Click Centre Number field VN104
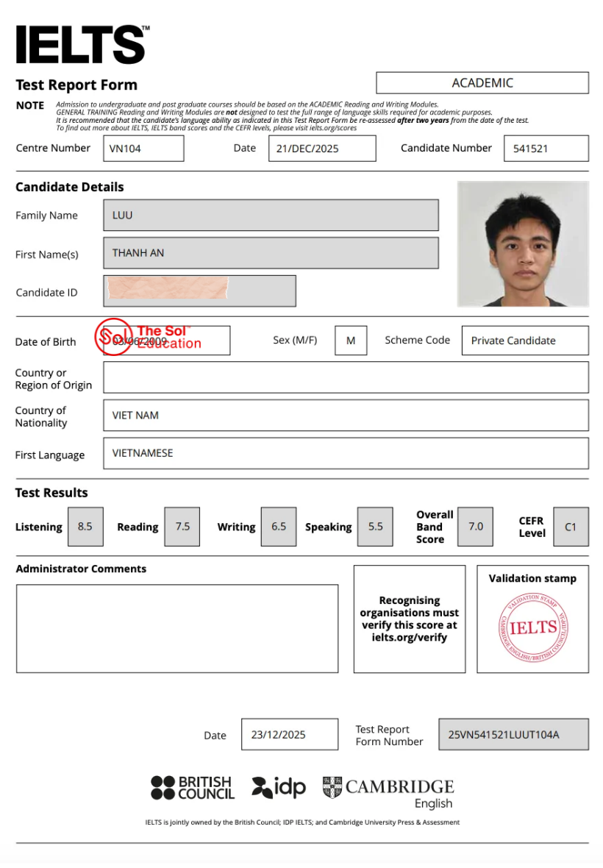The width and height of the screenshot is (603, 868). click(144, 149)
